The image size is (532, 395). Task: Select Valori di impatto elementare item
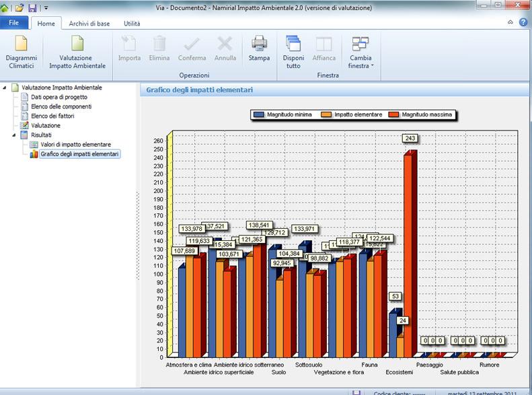(75, 145)
